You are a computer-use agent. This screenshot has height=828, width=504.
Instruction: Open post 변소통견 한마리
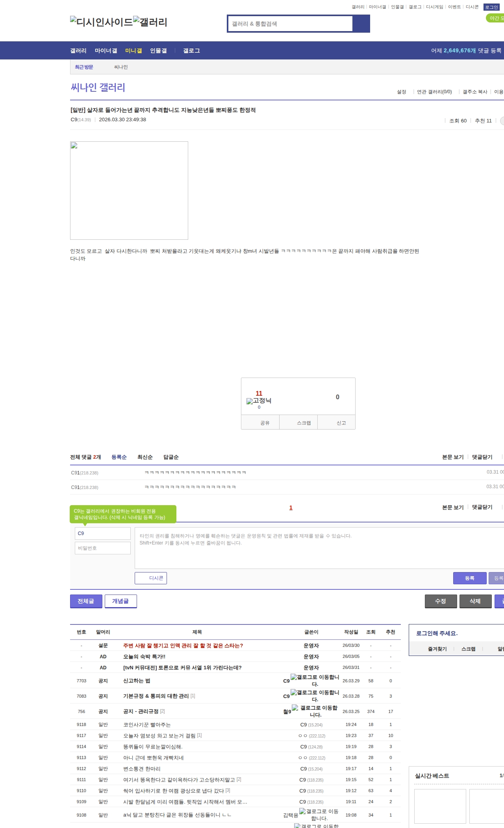[x=142, y=769]
